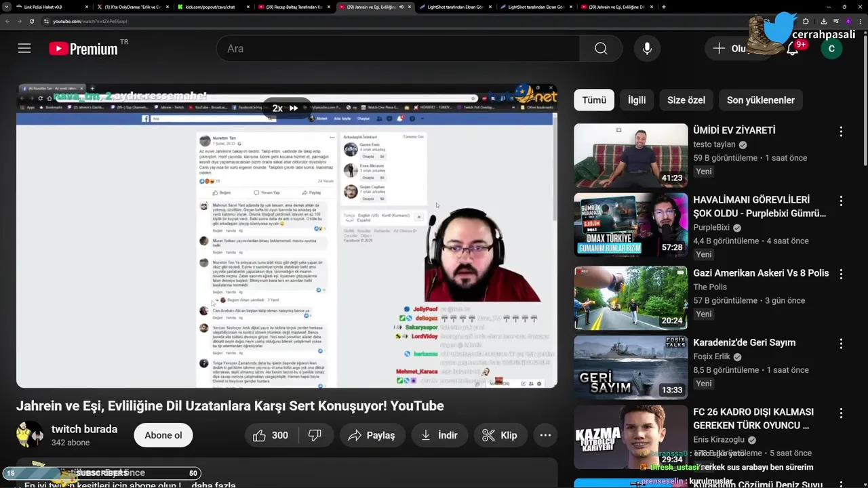Click the PurpleBixi channel name
The image size is (868, 488).
pos(711,228)
